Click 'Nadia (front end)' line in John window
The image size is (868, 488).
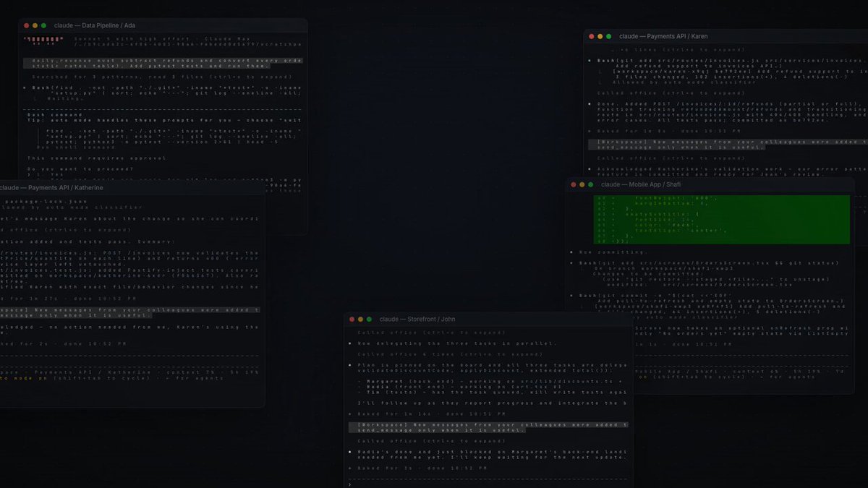pos(459,386)
